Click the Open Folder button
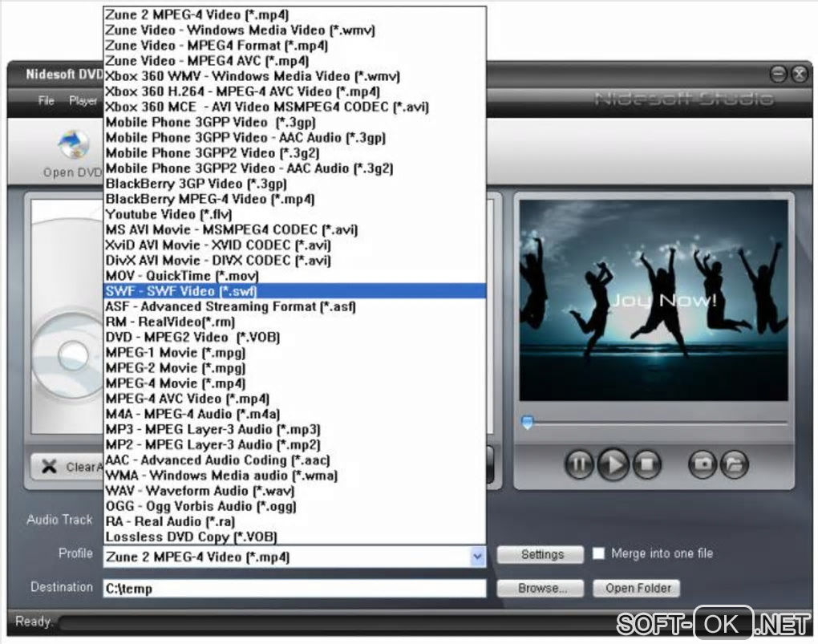 tap(637, 588)
